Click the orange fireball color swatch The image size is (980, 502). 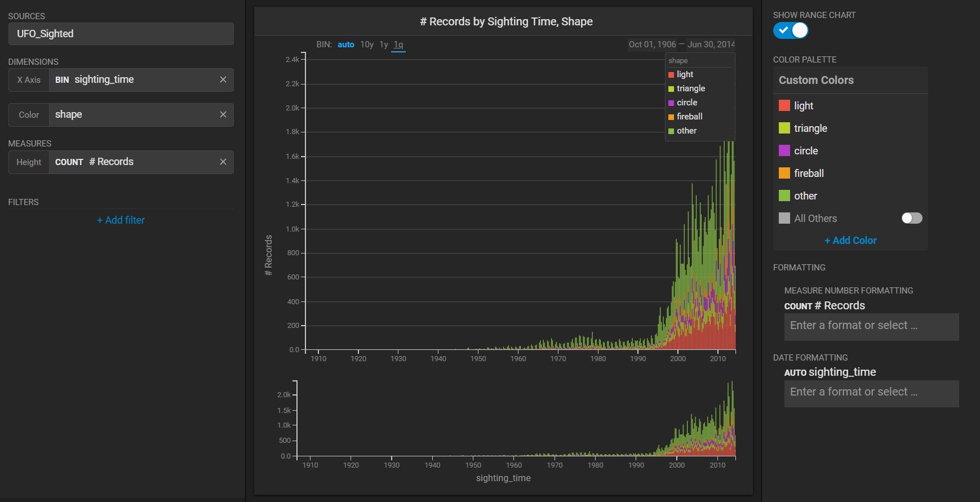784,173
